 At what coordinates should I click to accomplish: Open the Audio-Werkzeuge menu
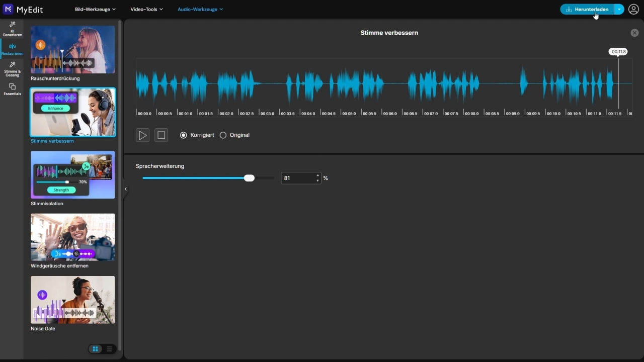pyautogui.click(x=200, y=9)
